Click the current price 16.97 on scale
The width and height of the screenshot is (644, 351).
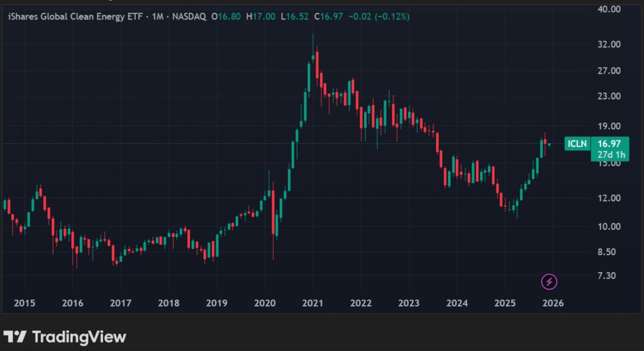click(x=609, y=143)
